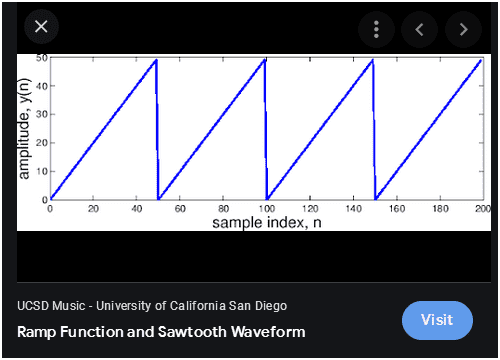Click the x-axis tick label 200

pyautogui.click(x=483, y=209)
